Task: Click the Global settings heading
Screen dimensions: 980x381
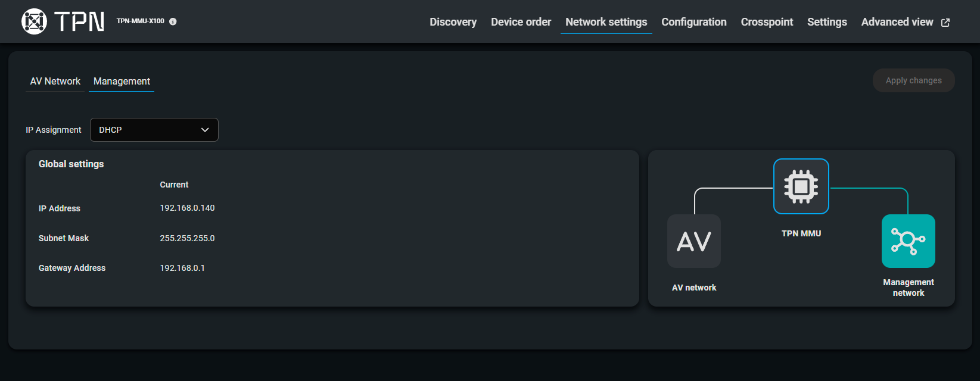Action: tap(71, 164)
